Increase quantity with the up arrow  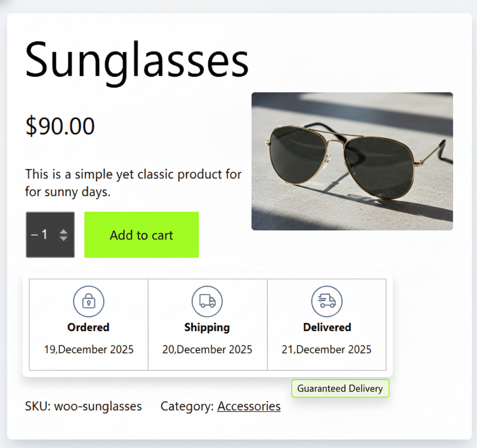point(64,232)
